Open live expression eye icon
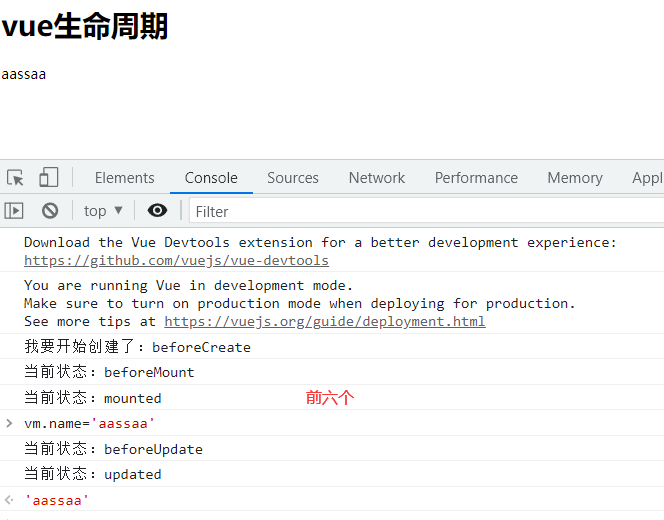 [157, 210]
